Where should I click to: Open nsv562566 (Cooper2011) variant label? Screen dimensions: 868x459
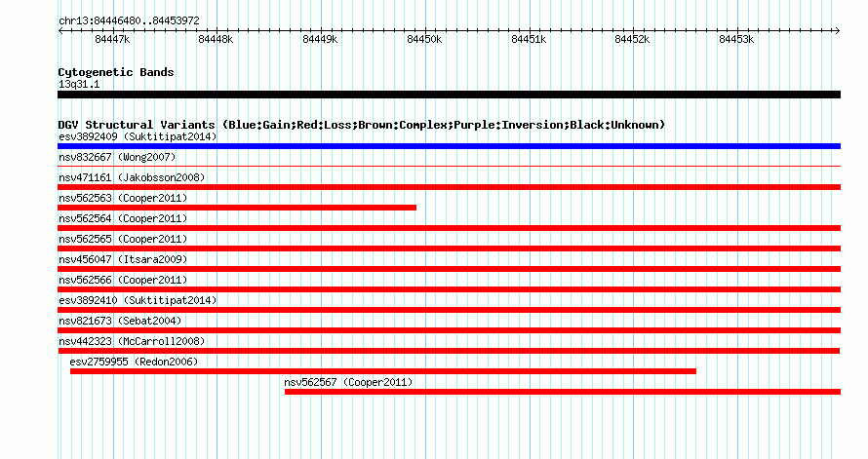pos(123,280)
